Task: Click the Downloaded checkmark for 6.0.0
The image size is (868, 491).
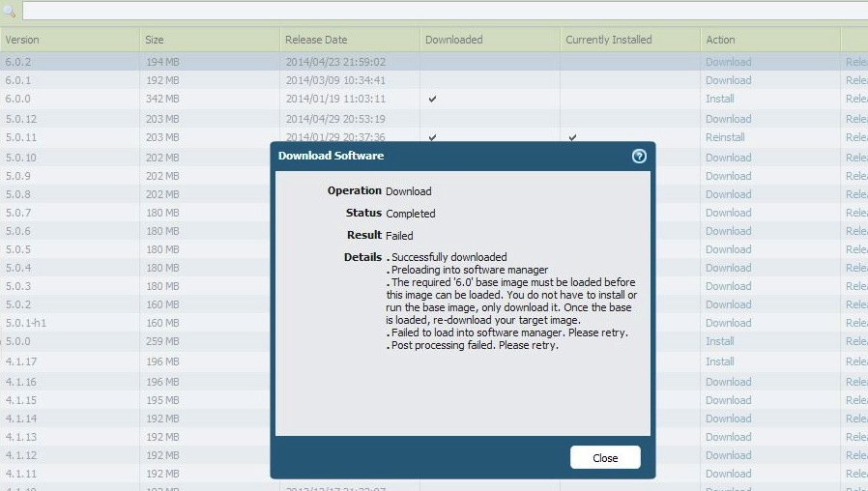Action: coord(432,100)
